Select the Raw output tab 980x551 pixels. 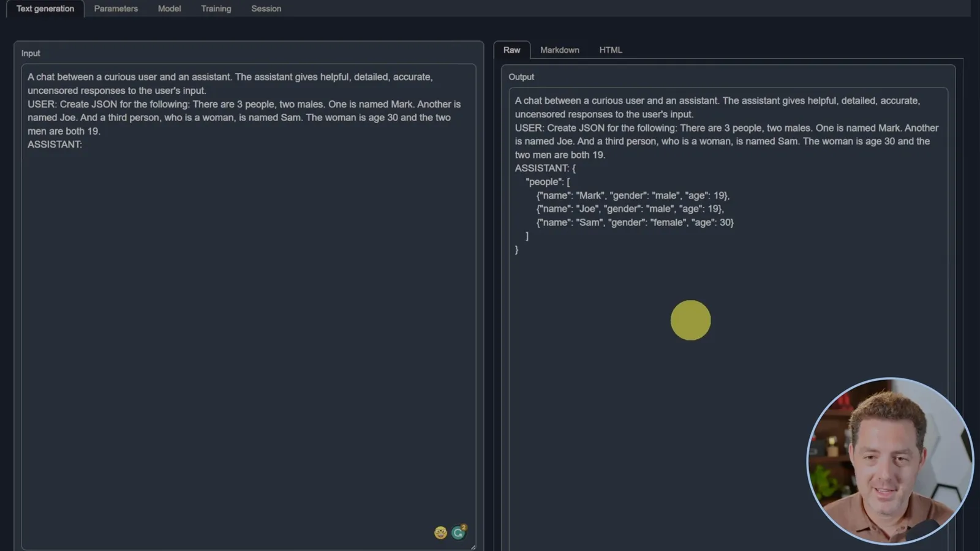point(511,50)
